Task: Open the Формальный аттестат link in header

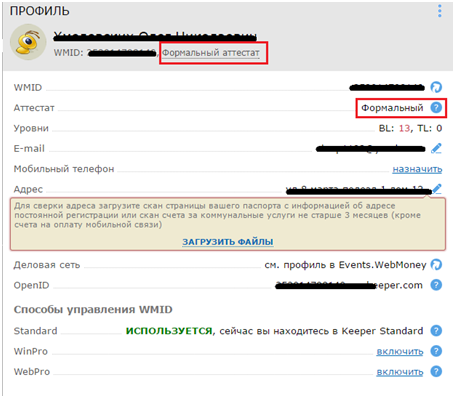Action: click(x=211, y=53)
